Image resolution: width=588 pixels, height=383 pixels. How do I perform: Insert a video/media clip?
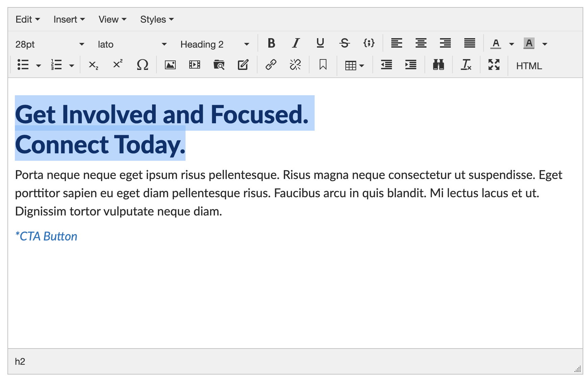tap(195, 65)
